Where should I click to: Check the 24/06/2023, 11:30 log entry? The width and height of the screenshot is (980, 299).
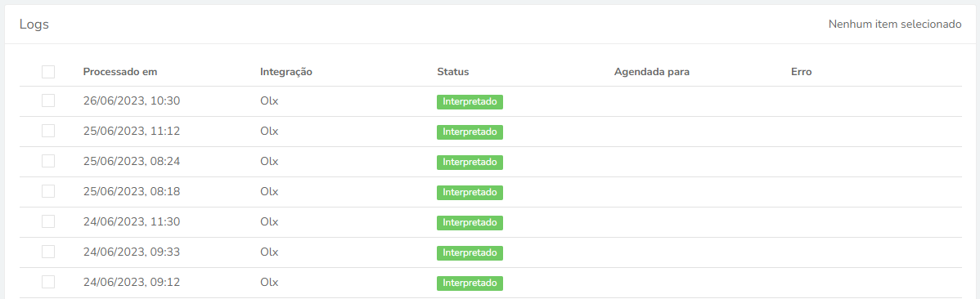pos(48,221)
